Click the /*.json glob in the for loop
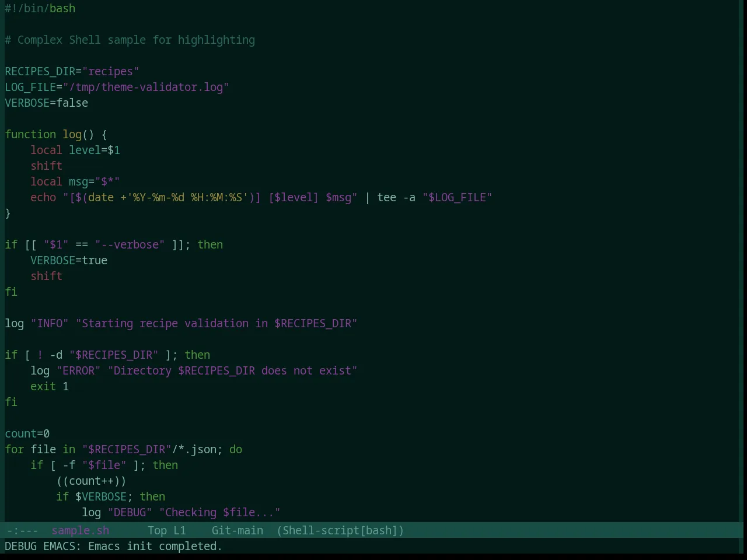The width and height of the screenshot is (747, 560). click(x=194, y=449)
